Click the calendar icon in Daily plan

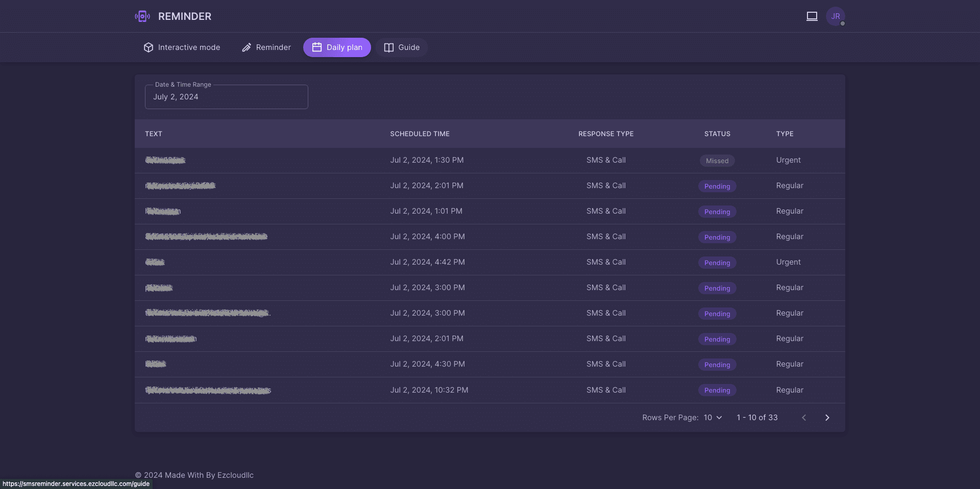click(317, 47)
